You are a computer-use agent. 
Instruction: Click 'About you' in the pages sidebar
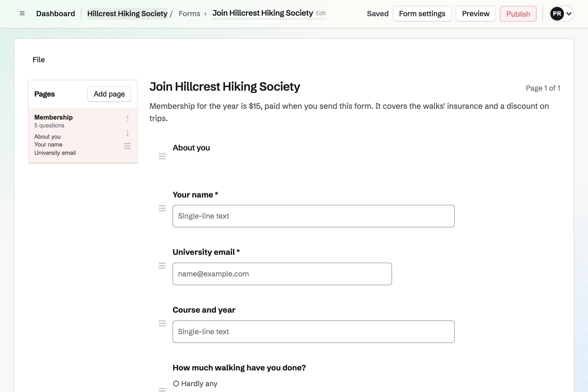tap(48, 137)
